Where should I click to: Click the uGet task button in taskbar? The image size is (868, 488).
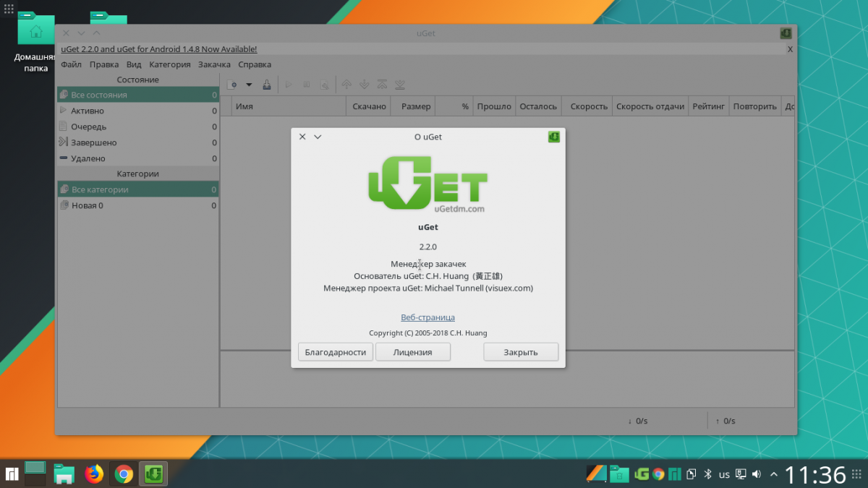(x=153, y=474)
